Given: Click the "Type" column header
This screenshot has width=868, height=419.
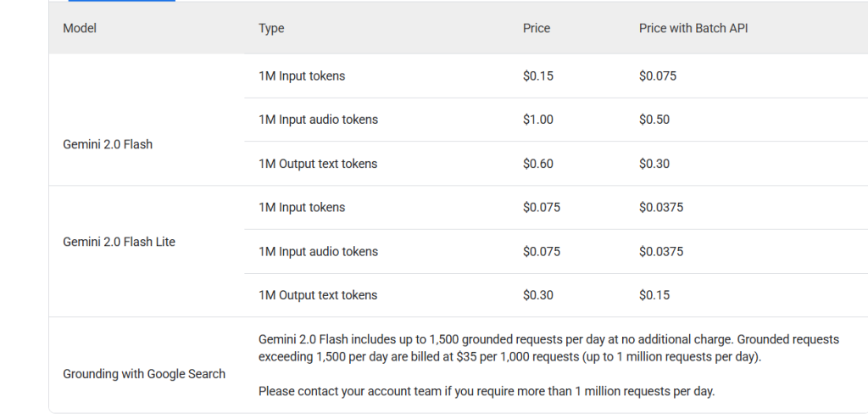Looking at the screenshot, I should pos(271,28).
